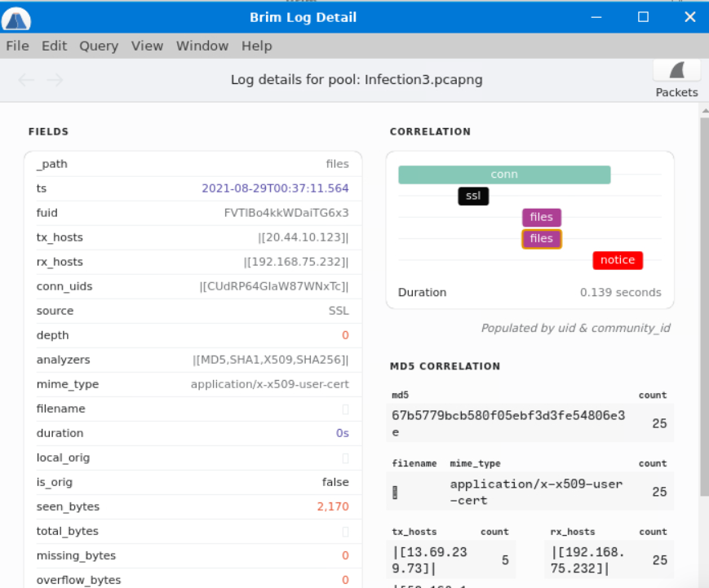The width and height of the screenshot is (709, 588).
Task: Select the highlighted lower files tag
Action: [x=541, y=239]
